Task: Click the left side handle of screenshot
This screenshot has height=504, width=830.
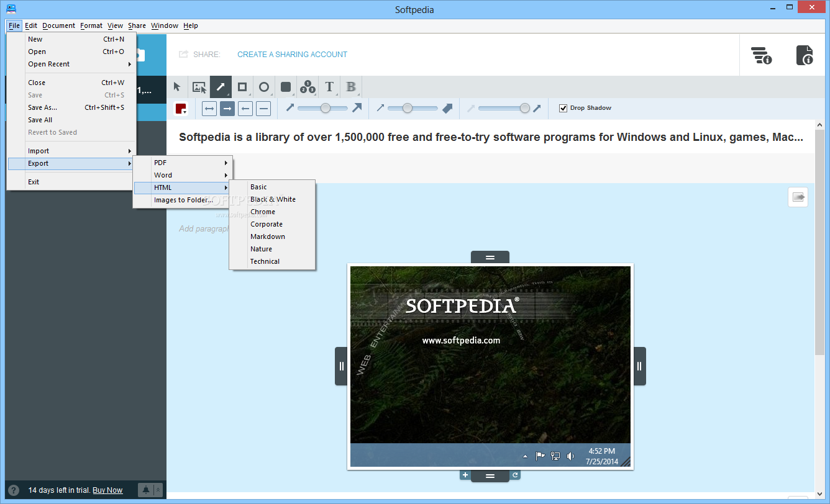Action: (341, 366)
